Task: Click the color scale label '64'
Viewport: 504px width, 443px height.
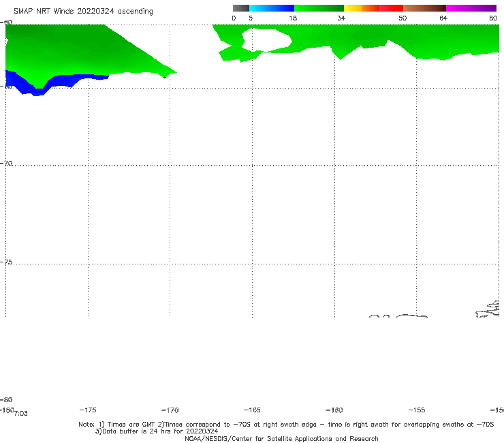Action: tap(443, 18)
